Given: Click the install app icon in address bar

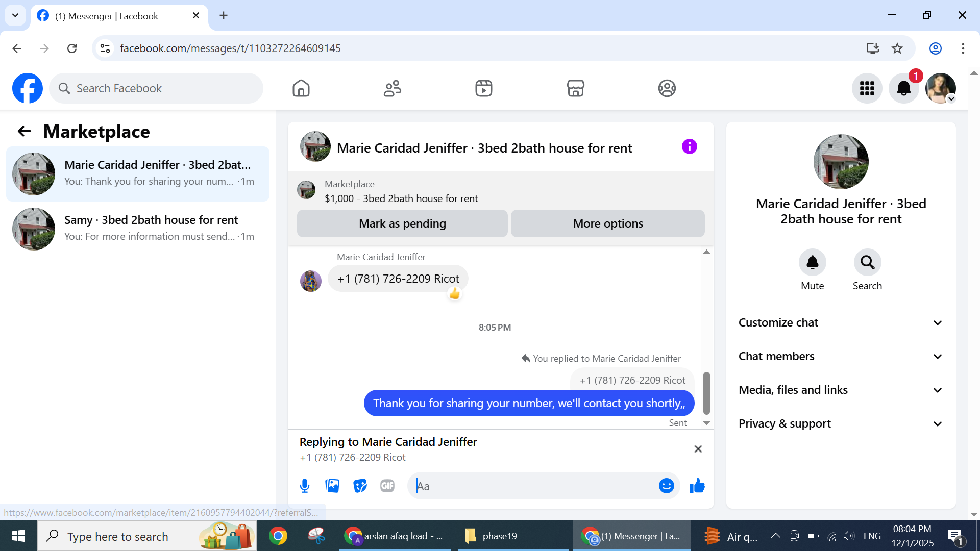Looking at the screenshot, I should point(872,48).
